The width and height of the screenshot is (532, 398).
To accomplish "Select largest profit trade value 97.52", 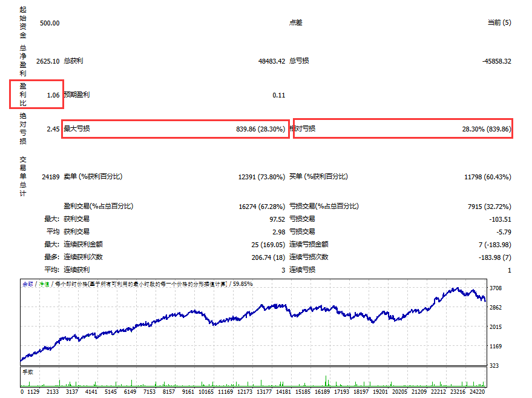I will point(277,219).
